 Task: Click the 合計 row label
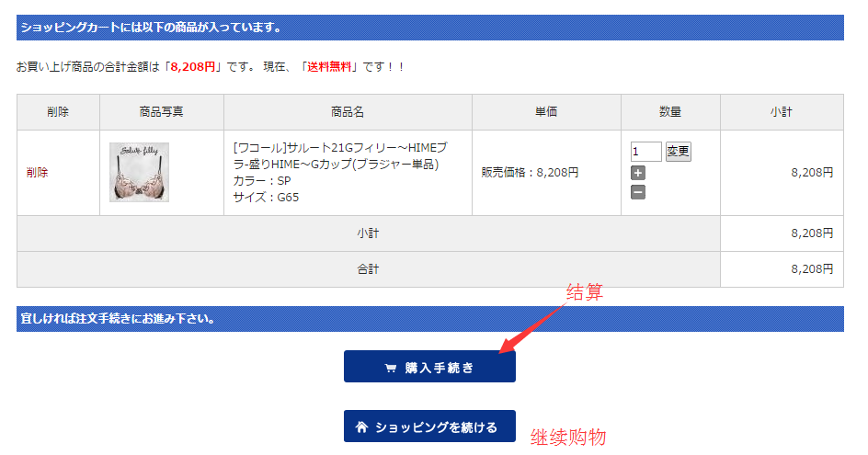[x=368, y=269]
